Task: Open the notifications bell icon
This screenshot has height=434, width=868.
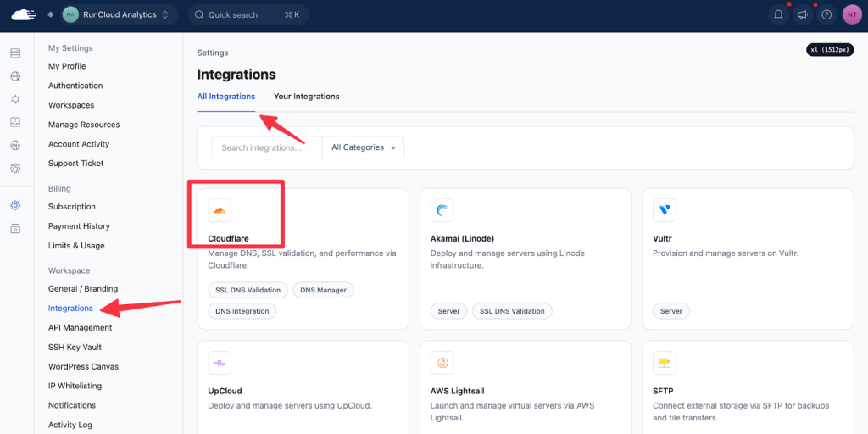Action: pyautogui.click(x=778, y=15)
